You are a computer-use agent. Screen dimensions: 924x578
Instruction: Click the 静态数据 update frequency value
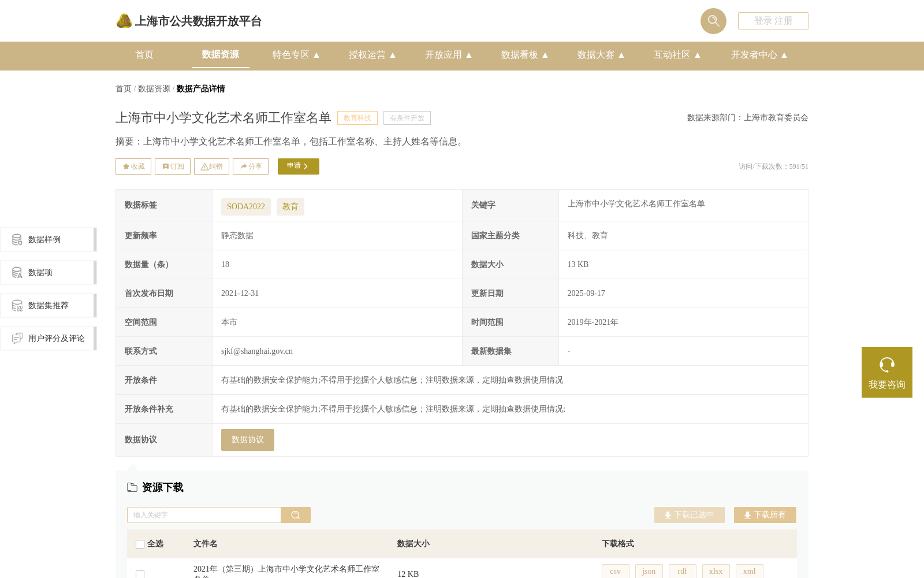(237, 235)
